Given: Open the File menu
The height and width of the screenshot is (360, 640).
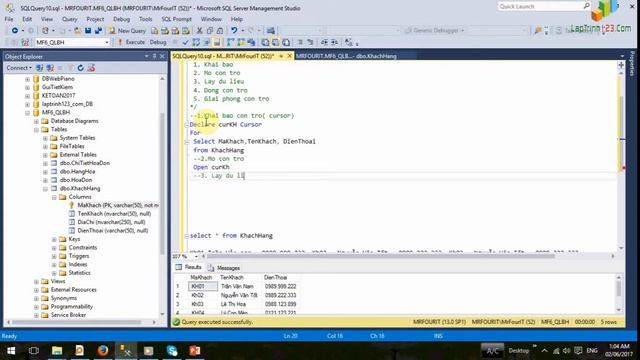Looking at the screenshot, I should pyautogui.click(x=9, y=19).
